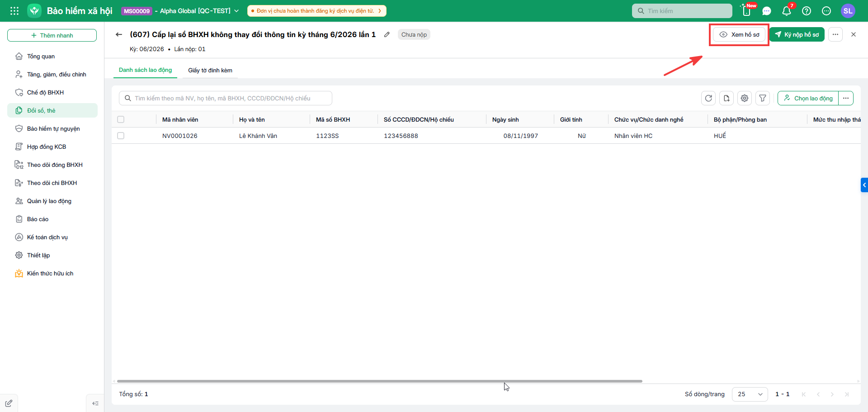The image size is (868, 412).
Task: Click the Họ và tên column header
Action: coord(271,119)
